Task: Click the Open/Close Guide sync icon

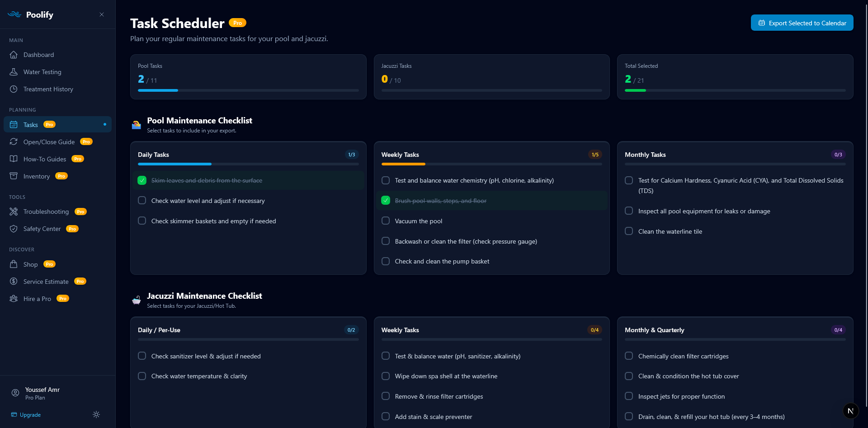Action: 14,141
